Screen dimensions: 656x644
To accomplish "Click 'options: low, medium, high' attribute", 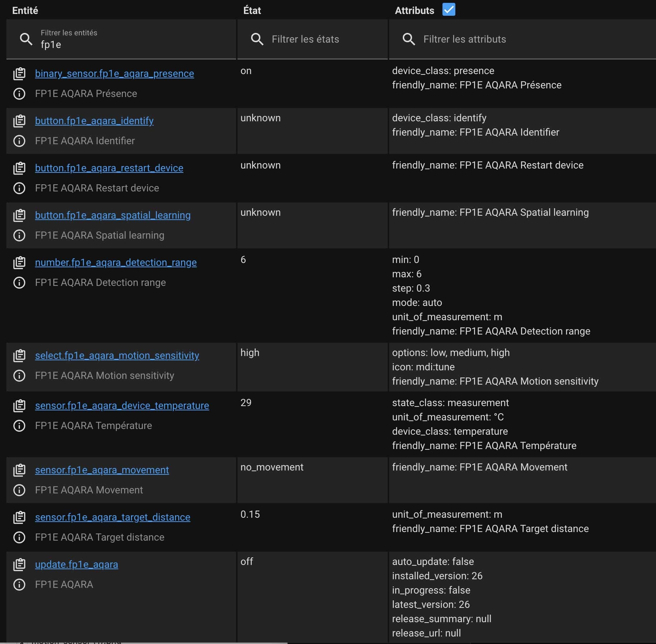I will click(451, 353).
